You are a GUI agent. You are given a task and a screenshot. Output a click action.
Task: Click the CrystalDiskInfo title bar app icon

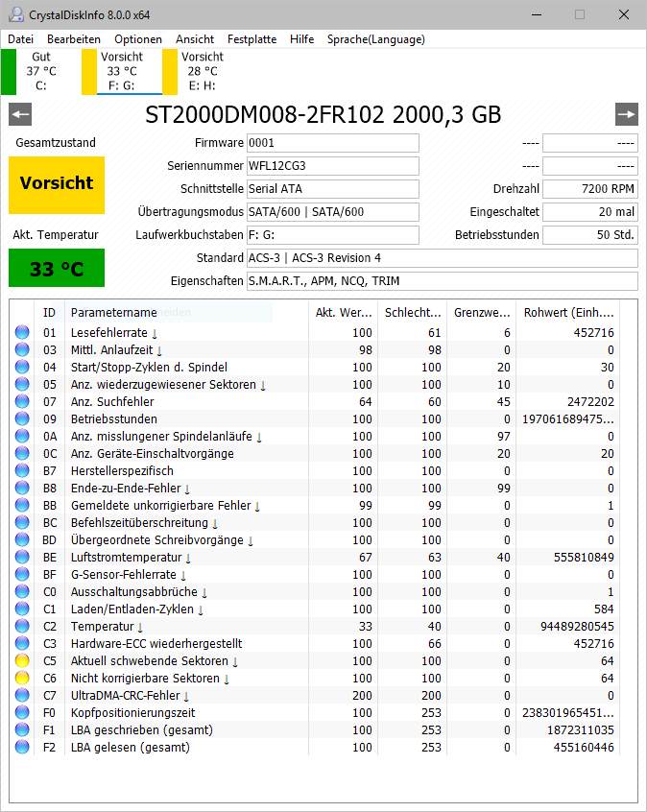tap(16, 14)
